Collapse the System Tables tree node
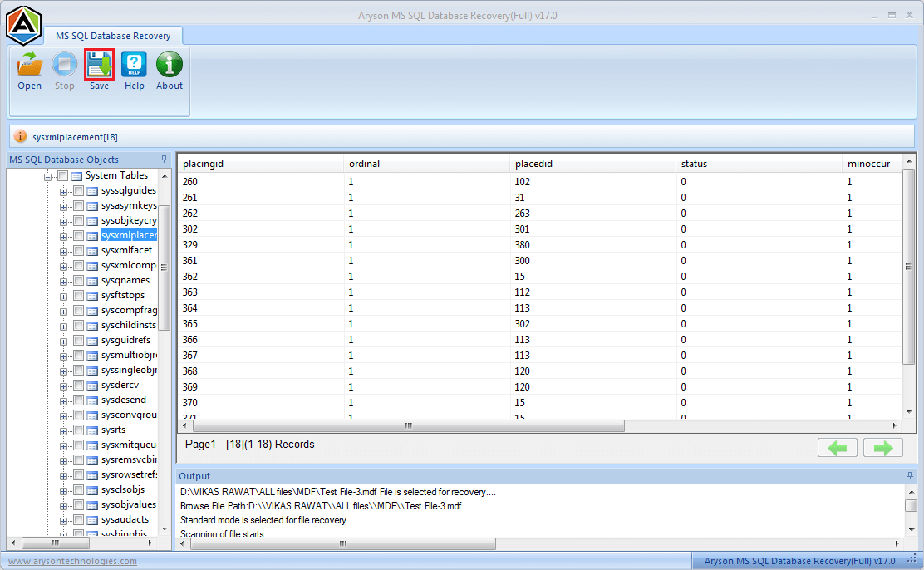This screenshot has width=924, height=570. (50, 175)
